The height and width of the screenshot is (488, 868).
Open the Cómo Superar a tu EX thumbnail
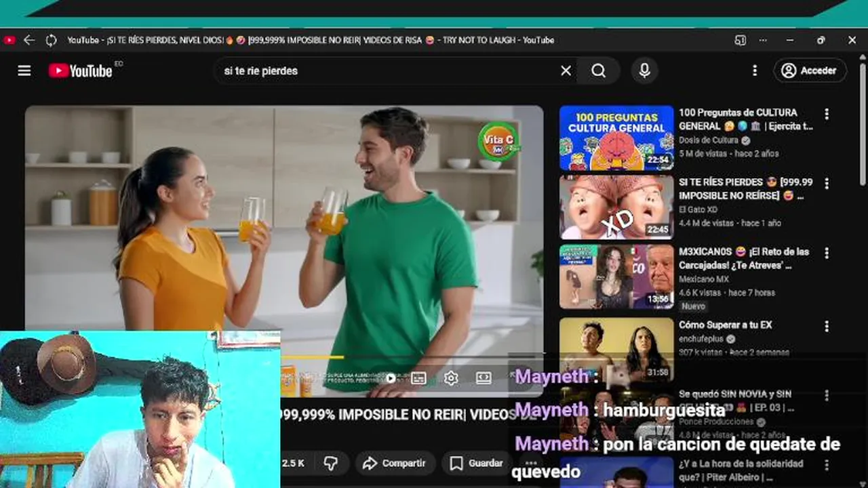coord(616,350)
